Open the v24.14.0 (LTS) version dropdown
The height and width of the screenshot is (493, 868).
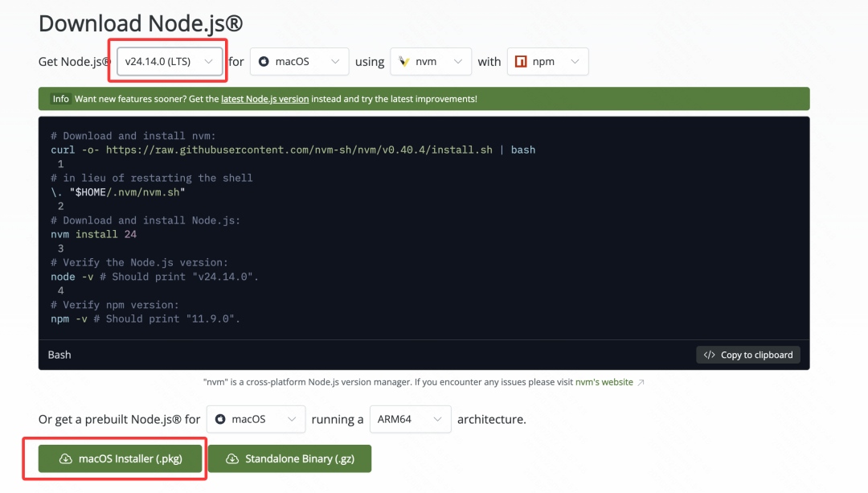coord(170,62)
